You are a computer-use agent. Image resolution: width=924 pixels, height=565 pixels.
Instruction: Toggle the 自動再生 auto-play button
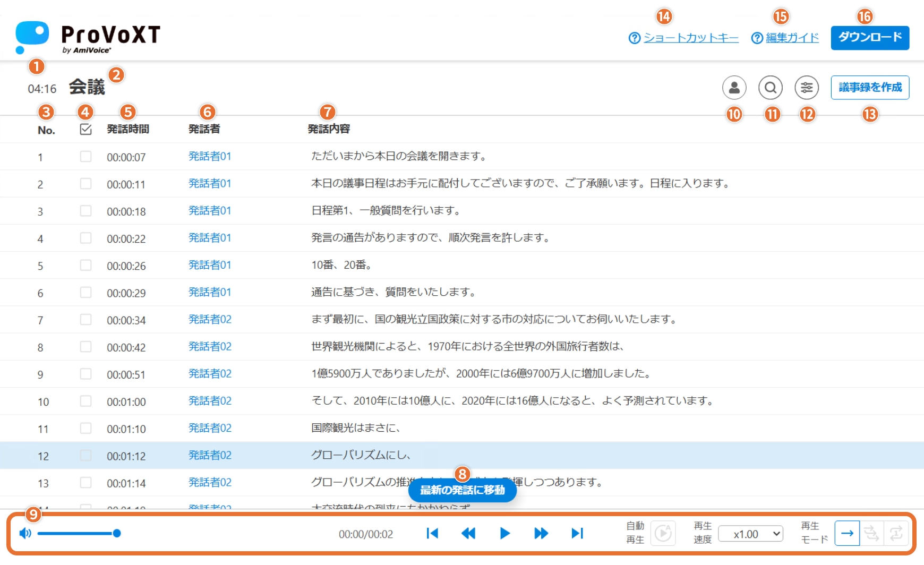point(663,533)
